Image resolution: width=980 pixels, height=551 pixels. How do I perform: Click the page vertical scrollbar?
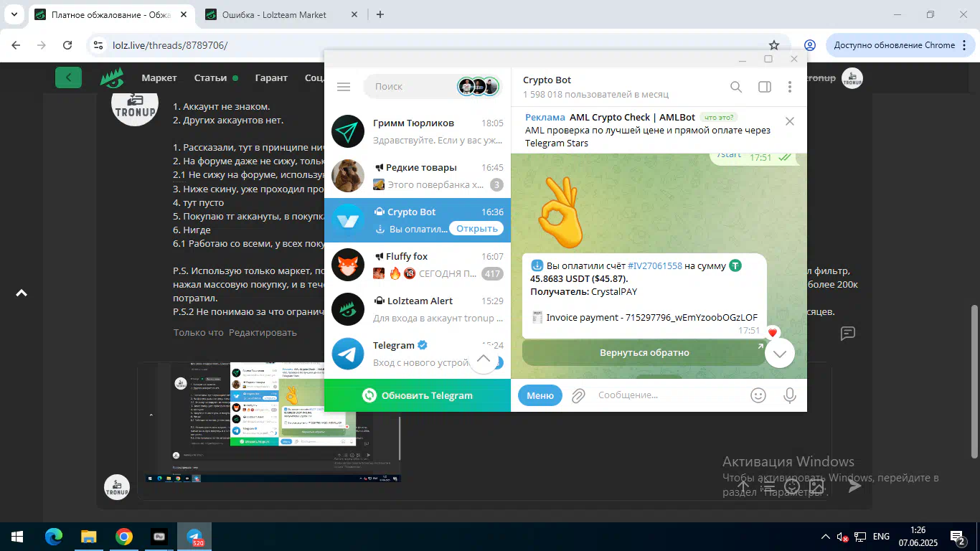click(974, 380)
